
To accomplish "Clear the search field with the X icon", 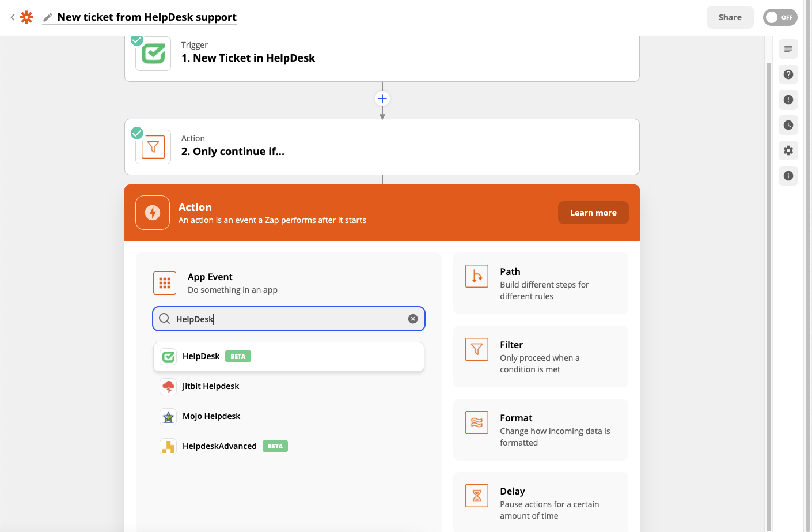I will click(413, 319).
